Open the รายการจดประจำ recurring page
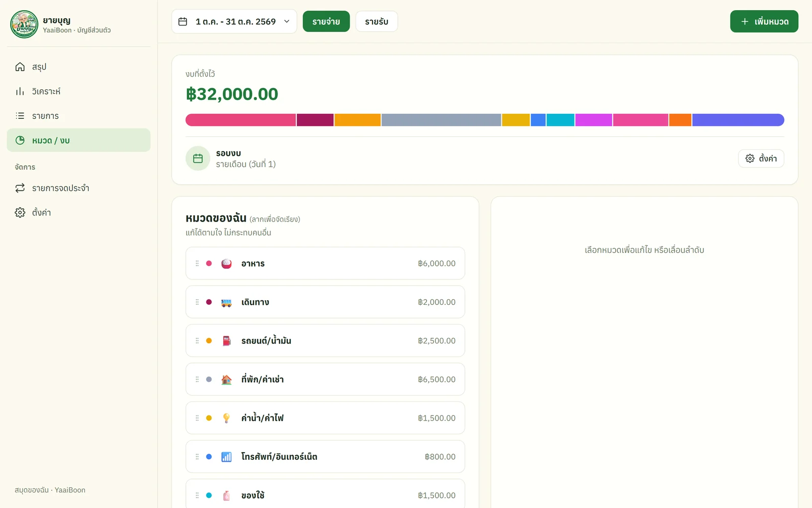Image resolution: width=812 pixels, height=508 pixels. [79, 188]
